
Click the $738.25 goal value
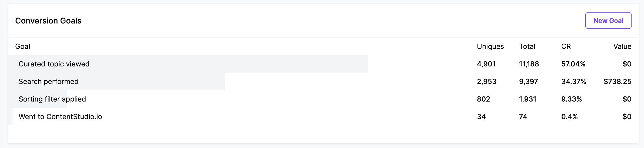point(617,82)
